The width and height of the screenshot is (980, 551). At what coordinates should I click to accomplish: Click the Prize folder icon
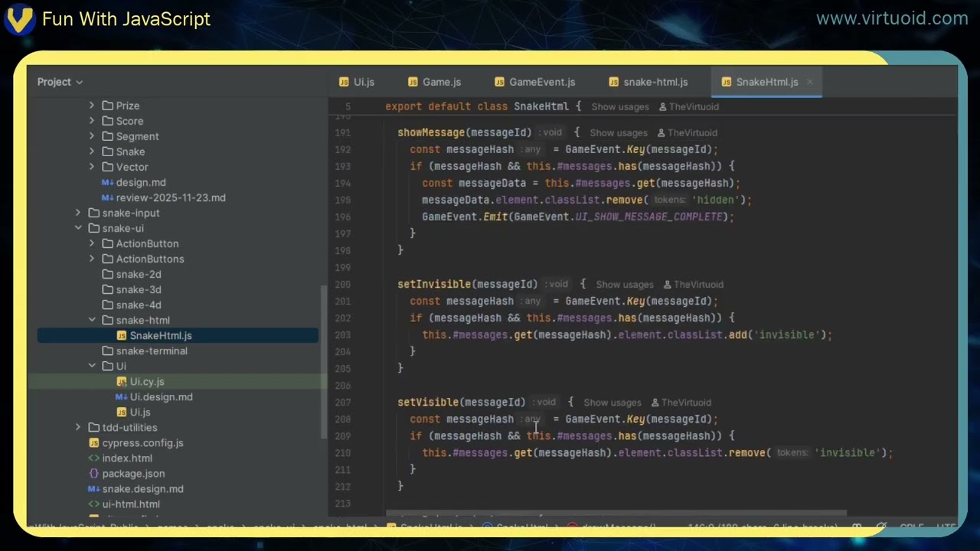click(108, 106)
